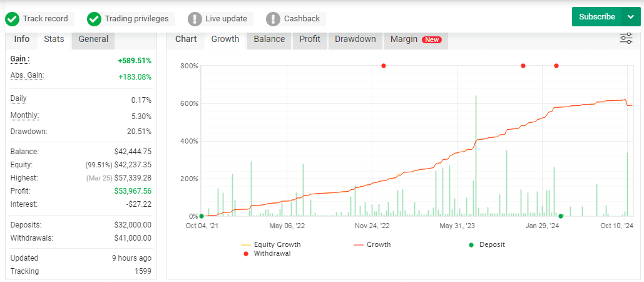Select the Stats tab
The width and height of the screenshot is (644, 282).
coord(54,39)
